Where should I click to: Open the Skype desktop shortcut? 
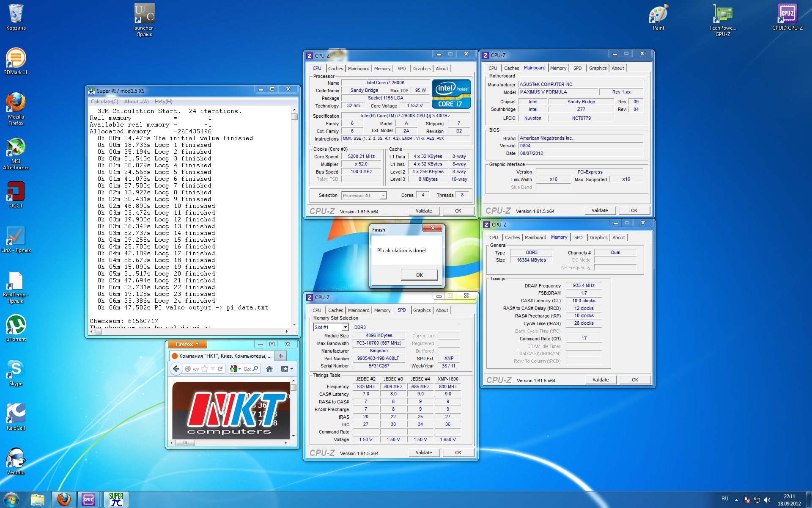coord(16,373)
